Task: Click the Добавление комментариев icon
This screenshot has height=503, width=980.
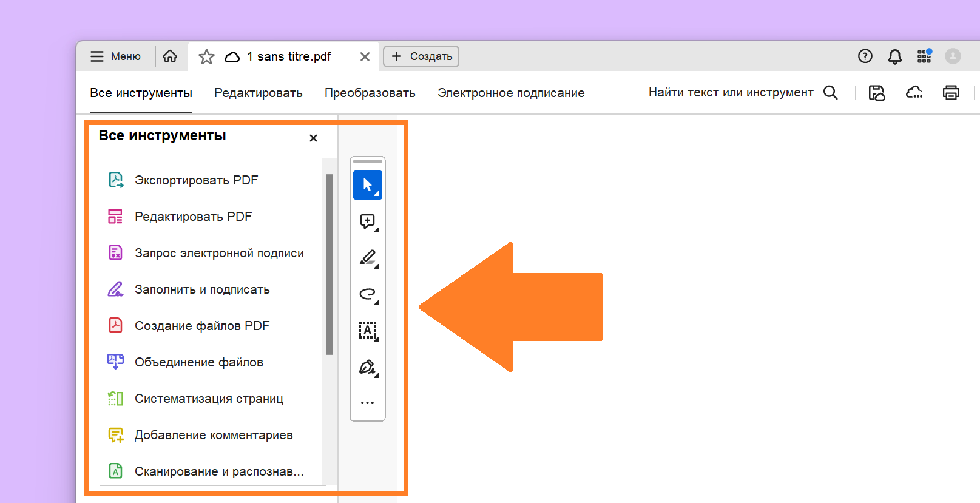Action: pyautogui.click(x=116, y=435)
